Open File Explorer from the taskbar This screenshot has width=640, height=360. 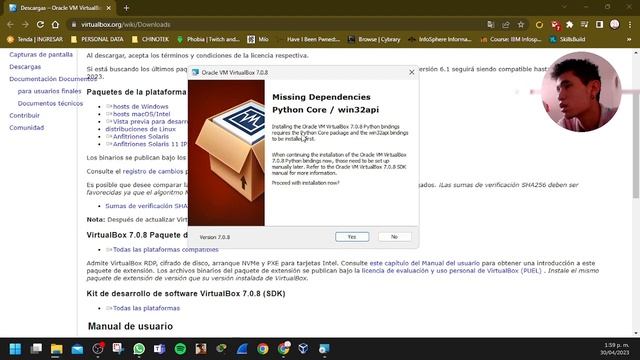[56, 349]
